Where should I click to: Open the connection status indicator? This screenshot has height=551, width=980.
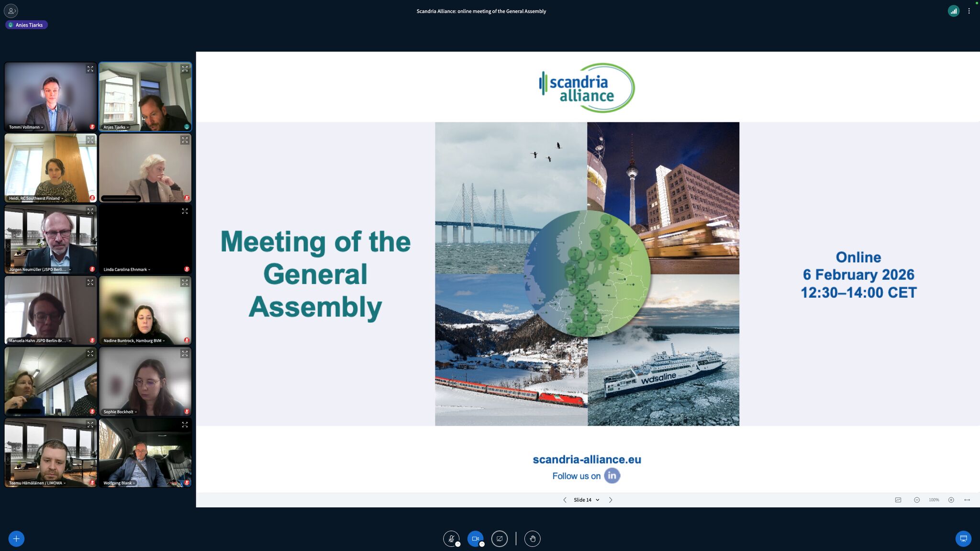tap(953, 11)
